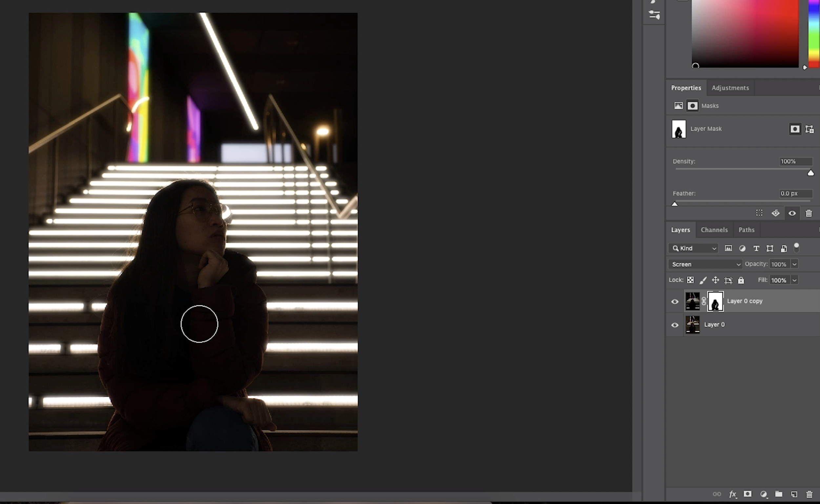
Task: Add a layer mask from the layers panel
Action: (748, 494)
